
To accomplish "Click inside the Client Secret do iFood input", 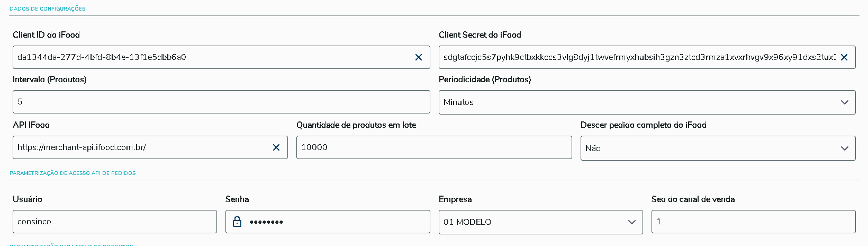I will (x=635, y=57).
